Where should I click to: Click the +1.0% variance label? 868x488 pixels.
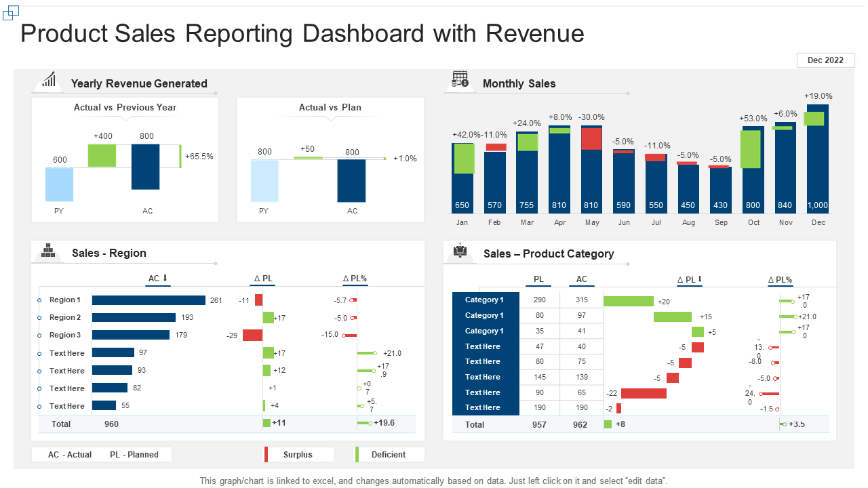(x=406, y=159)
